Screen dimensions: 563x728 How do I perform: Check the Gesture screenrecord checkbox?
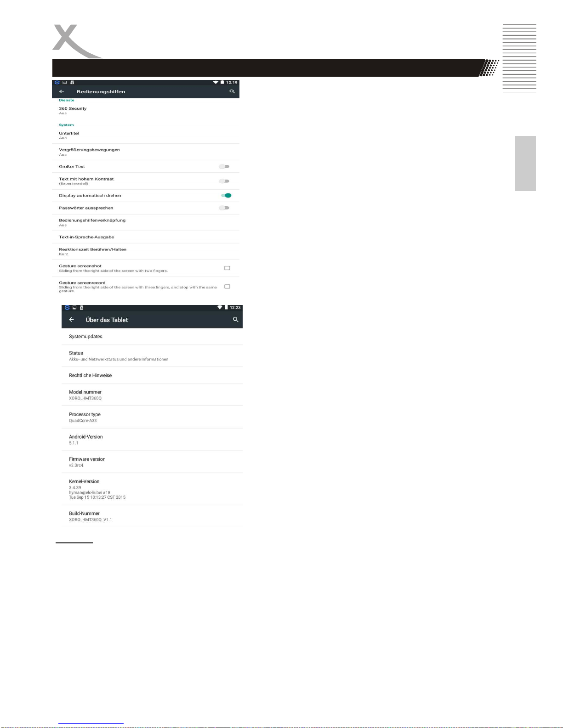(x=227, y=286)
